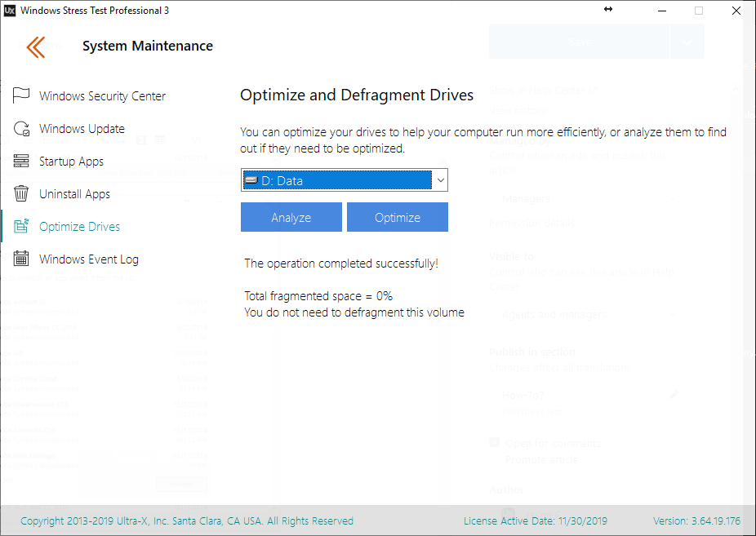756x536 pixels.
Task: Click the highlighted D: Data drive field
Action: tap(336, 180)
